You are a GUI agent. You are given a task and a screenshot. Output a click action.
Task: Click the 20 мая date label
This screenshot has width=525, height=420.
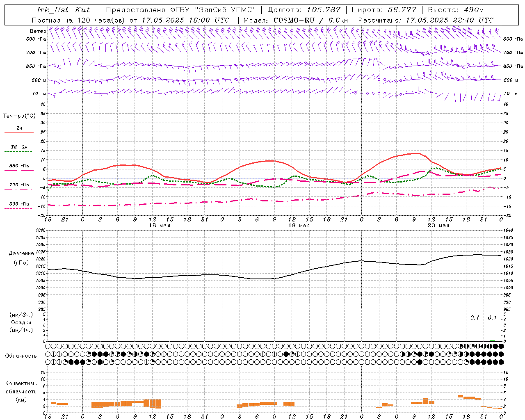(x=438, y=226)
